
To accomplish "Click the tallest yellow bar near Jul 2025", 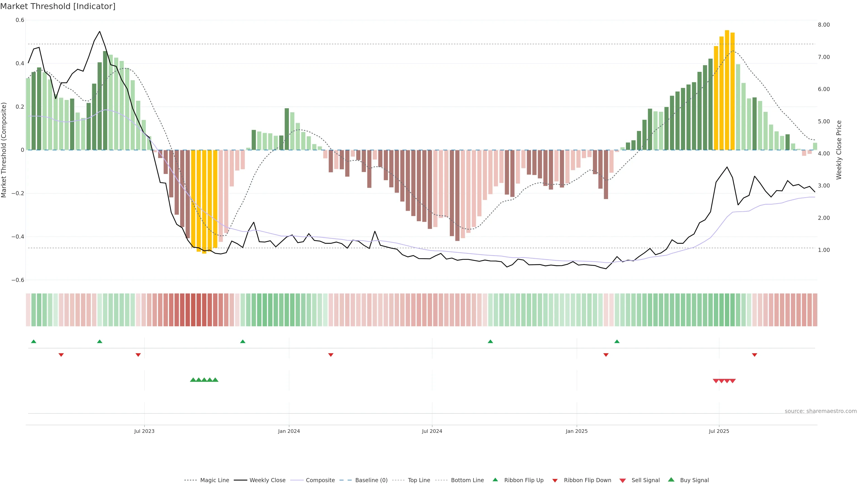I will coord(727,90).
